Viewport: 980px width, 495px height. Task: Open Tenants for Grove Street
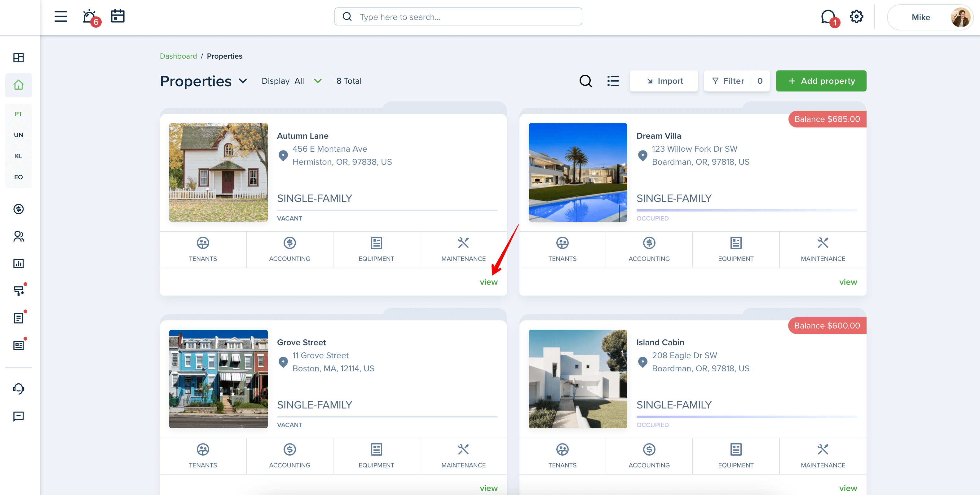tap(203, 456)
